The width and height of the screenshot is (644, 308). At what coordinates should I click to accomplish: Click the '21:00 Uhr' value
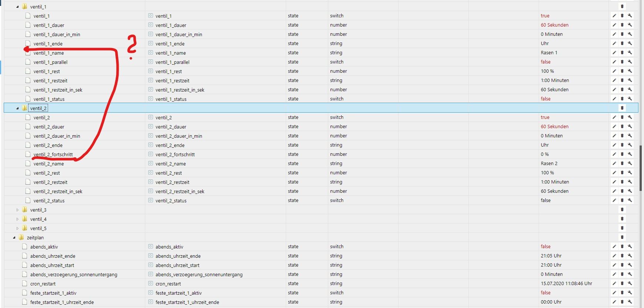[551, 265]
